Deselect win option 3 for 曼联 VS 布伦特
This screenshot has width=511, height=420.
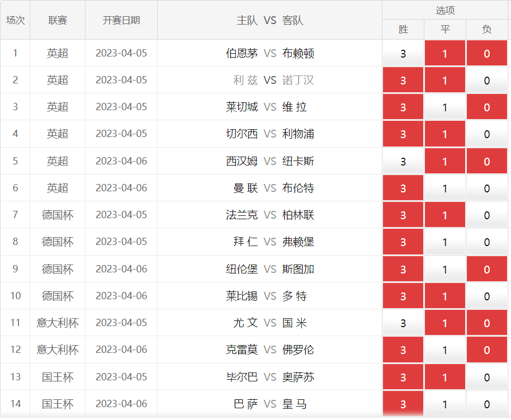click(x=403, y=188)
